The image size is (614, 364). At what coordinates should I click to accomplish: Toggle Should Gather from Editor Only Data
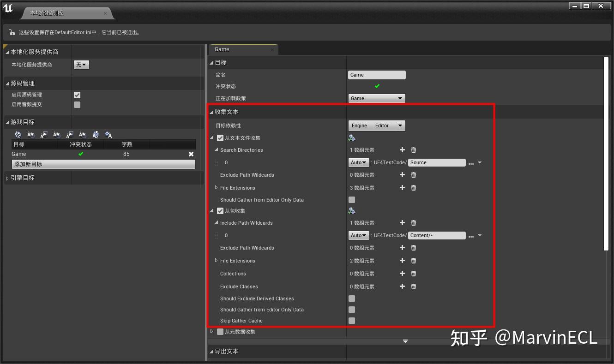click(352, 199)
